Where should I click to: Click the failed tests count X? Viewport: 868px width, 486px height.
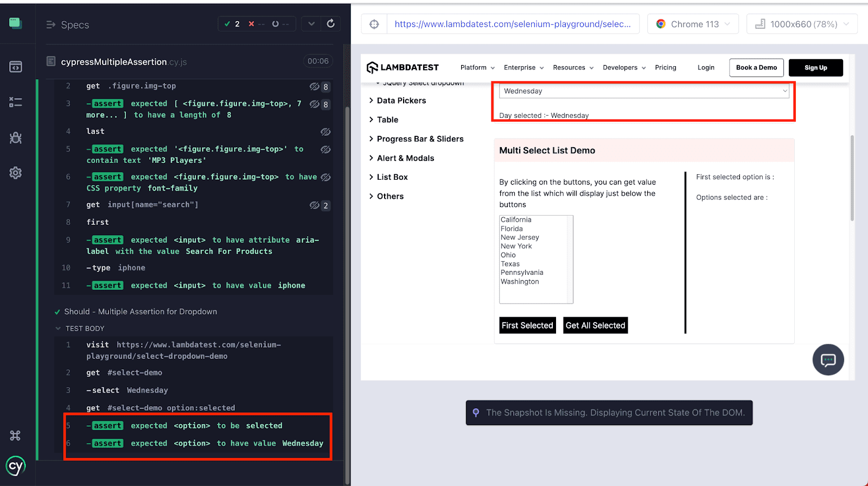point(256,24)
